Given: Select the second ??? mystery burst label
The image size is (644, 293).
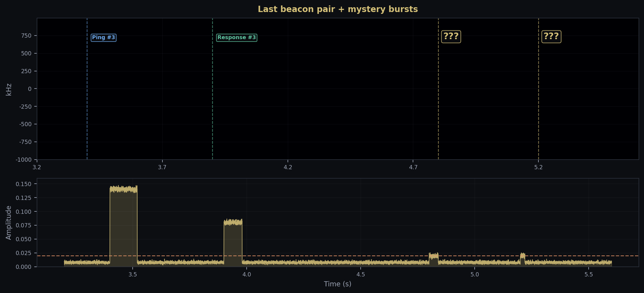Looking at the screenshot, I should 551,36.
